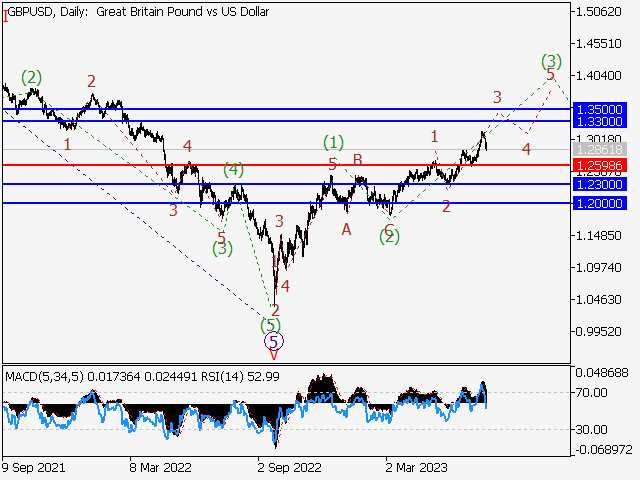Select the green (4) wave label
The width and height of the screenshot is (640, 480).
pyautogui.click(x=233, y=169)
